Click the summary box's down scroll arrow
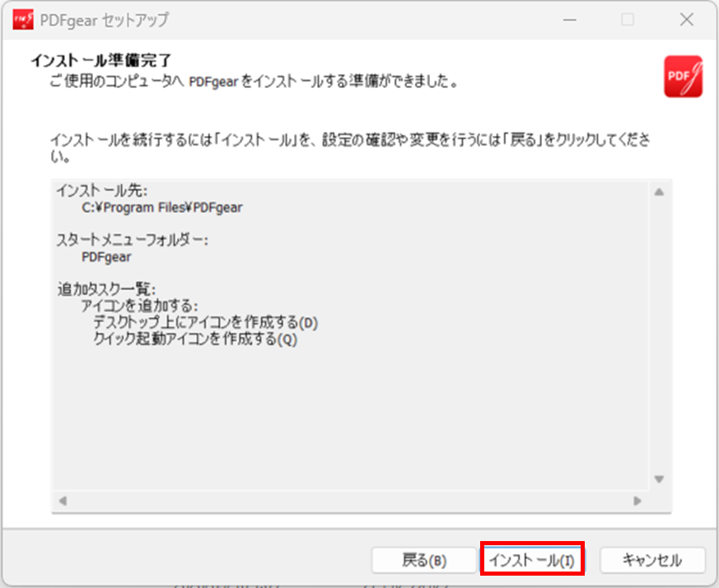Screen dimensions: 719x588 click(x=659, y=479)
